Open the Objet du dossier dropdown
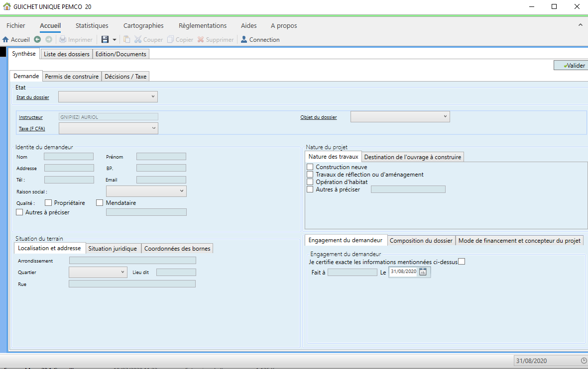Image resolution: width=588 pixels, height=369 pixels. (400, 116)
